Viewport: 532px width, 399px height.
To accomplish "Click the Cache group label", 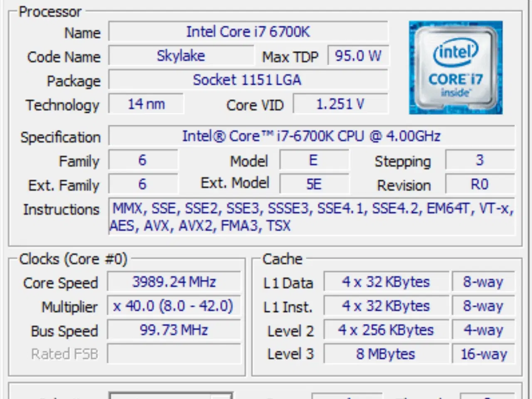I will point(283,259).
